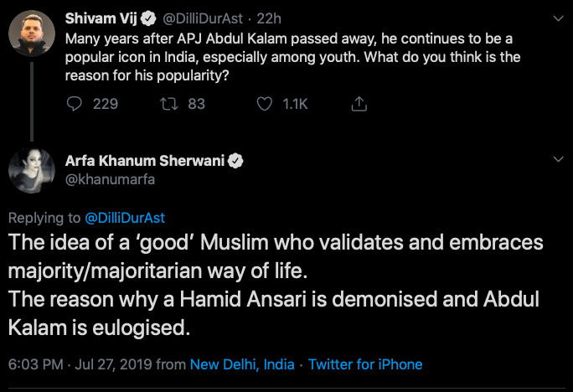The height and width of the screenshot is (392, 573).
Task: Open the New Delhi, India location link
Action: 242,364
